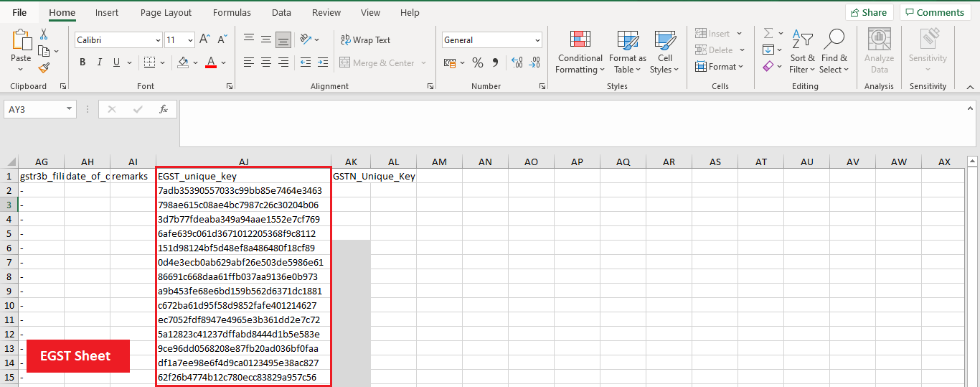
Task: Expand the font name Calibri dropdown
Action: coord(158,40)
